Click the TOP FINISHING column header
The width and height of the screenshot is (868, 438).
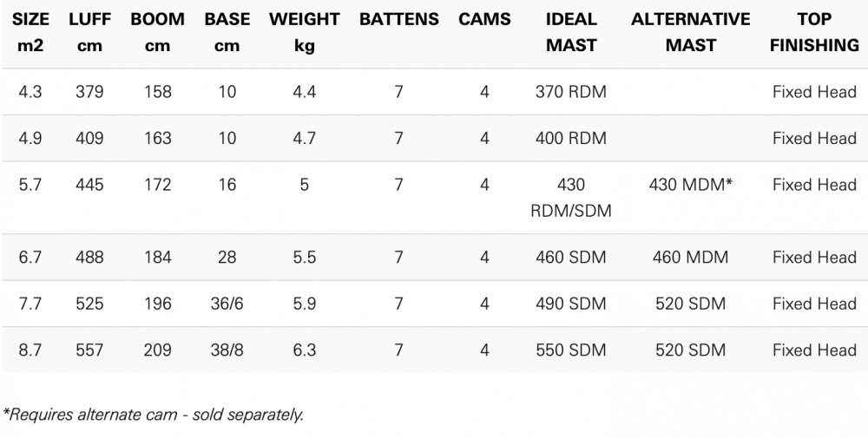[814, 32]
